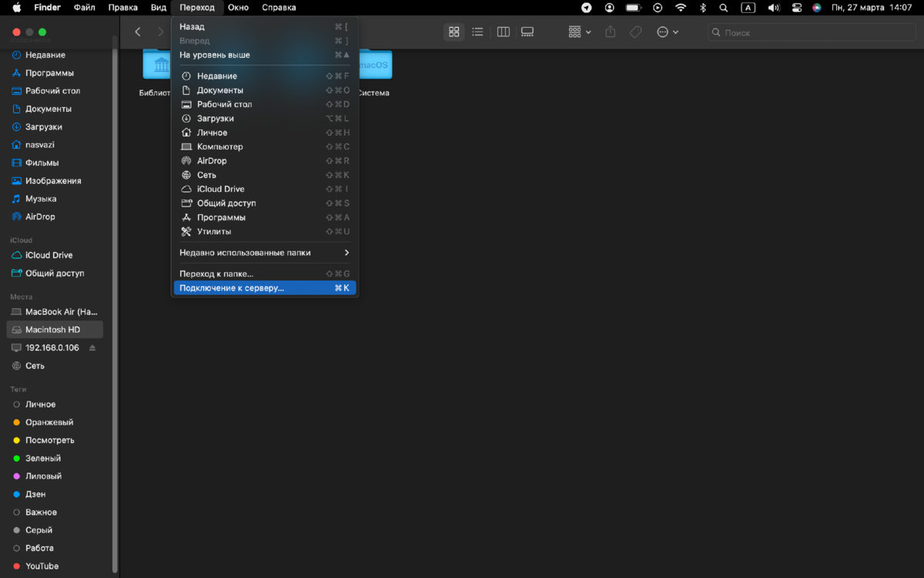Screen dimensions: 924x578
Task: Select 'Фильмы' in the sidebar
Action: coord(54,163)
